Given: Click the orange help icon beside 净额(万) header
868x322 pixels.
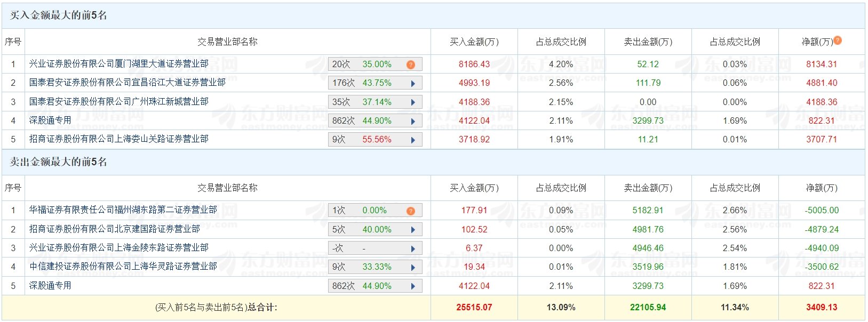Looking at the screenshot, I should coord(837,41).
